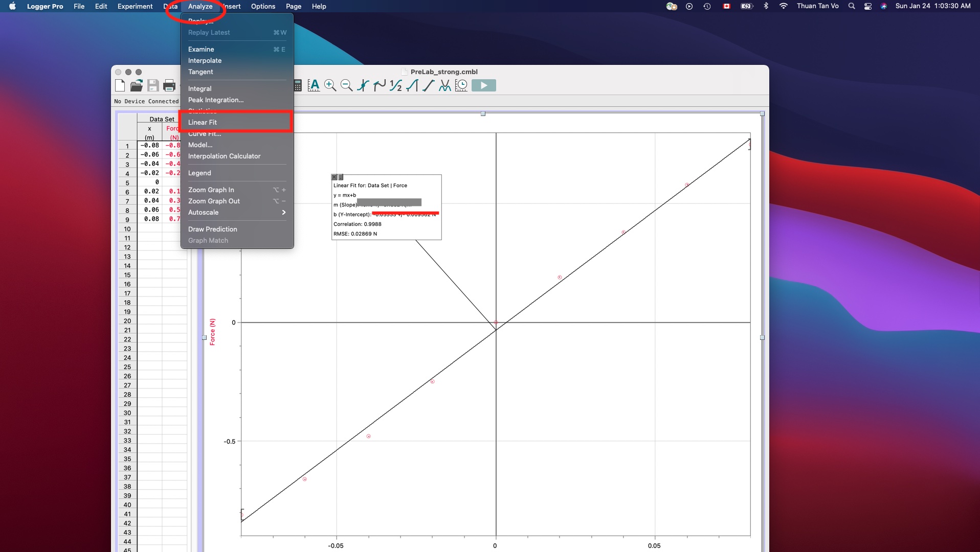The image size is (980, 552).
Task: Click the -0.5 y-axis tick label
Action: click(230, 442)
